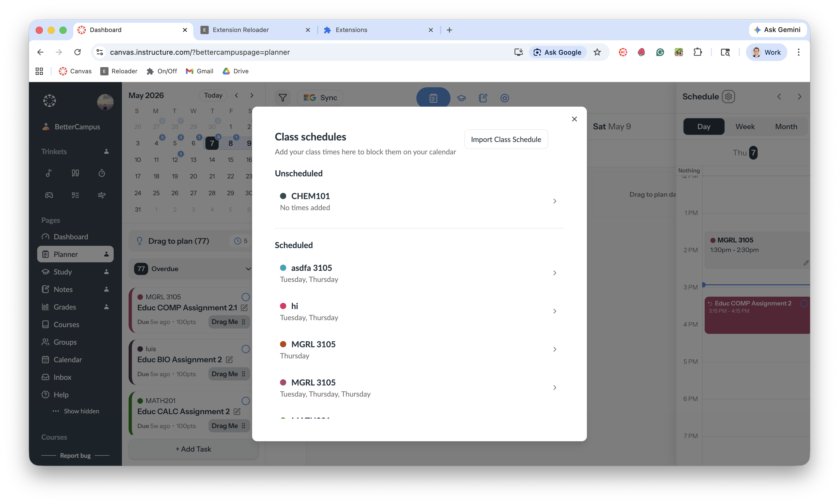Mark Educ BIO Assignment 2 complete circle
This screenshot has width=839, height=504.
(x=245, y=349)
